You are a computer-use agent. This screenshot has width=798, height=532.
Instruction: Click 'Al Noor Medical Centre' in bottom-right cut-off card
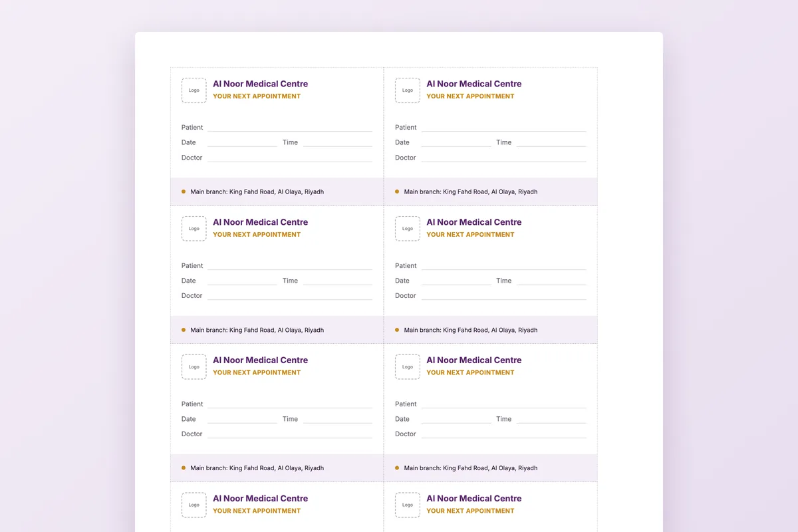point(474,499)
